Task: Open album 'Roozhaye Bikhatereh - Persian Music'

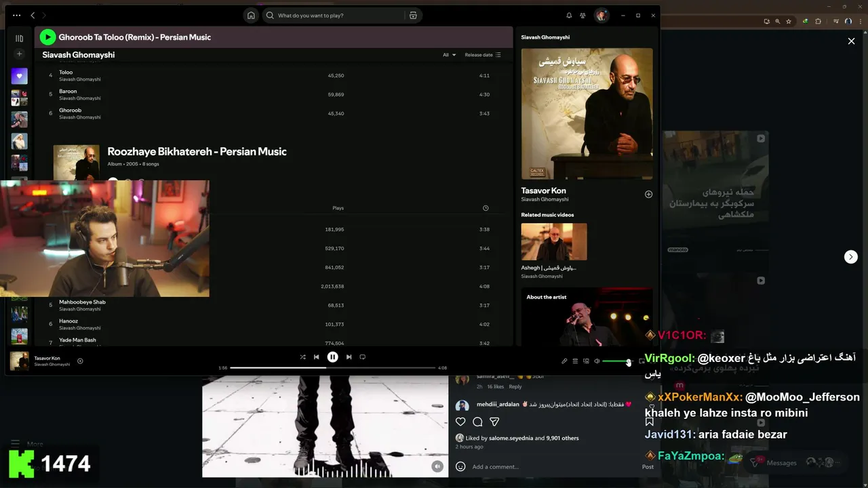Action: pos(197,151)
